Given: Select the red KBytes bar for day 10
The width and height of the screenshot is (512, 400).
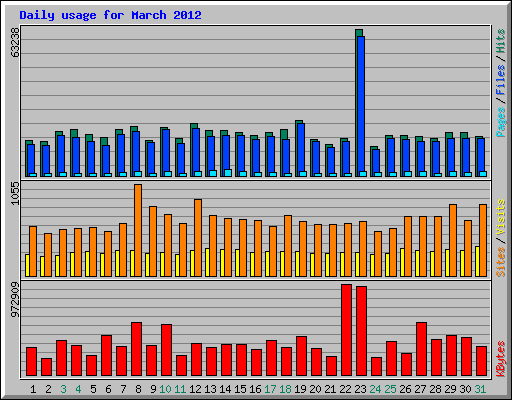Looking at the screenshot, I should click(166, 350).
